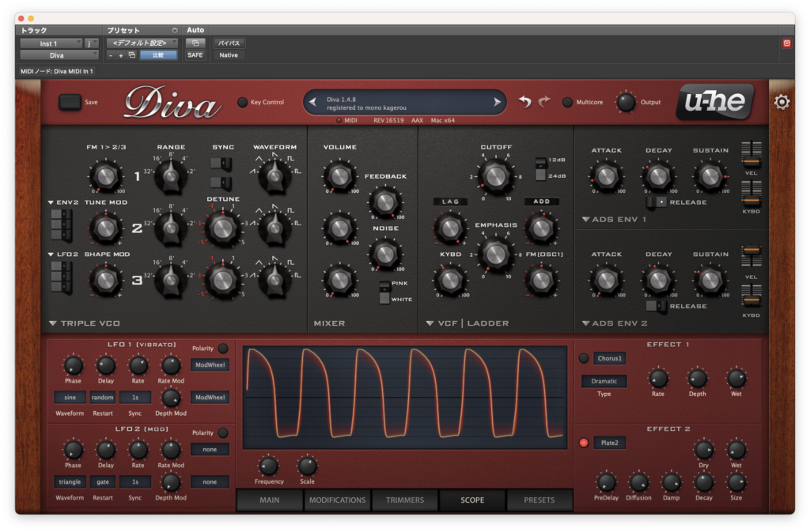
Task: Enable the Key Control toggle
Action: 242,102
